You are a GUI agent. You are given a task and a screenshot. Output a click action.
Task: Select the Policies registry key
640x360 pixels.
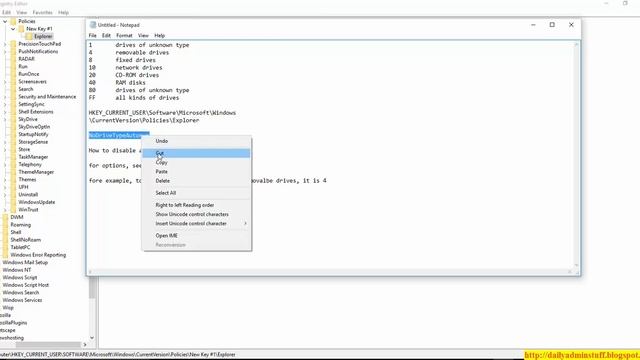(27, 21)
